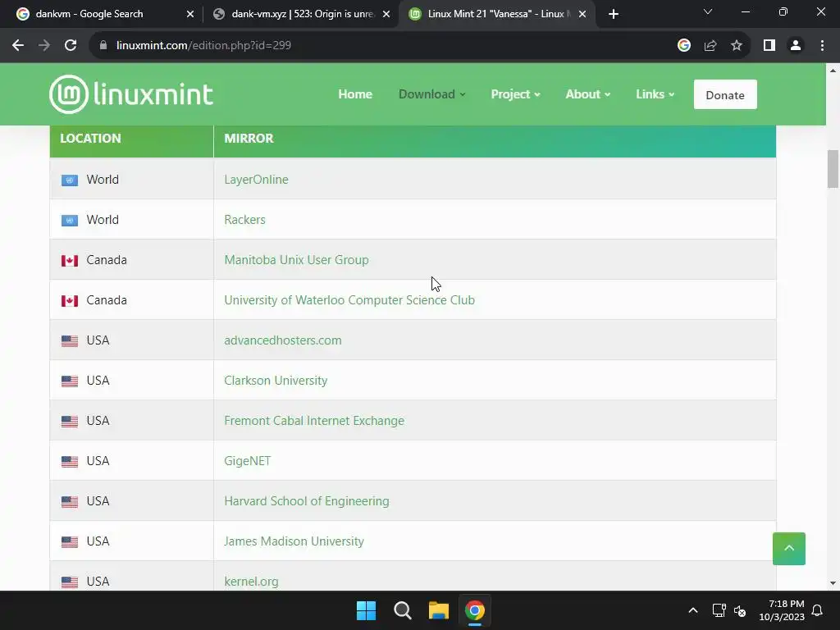Show hidden system tray icons
840x630 pixels.
point(692,610)
